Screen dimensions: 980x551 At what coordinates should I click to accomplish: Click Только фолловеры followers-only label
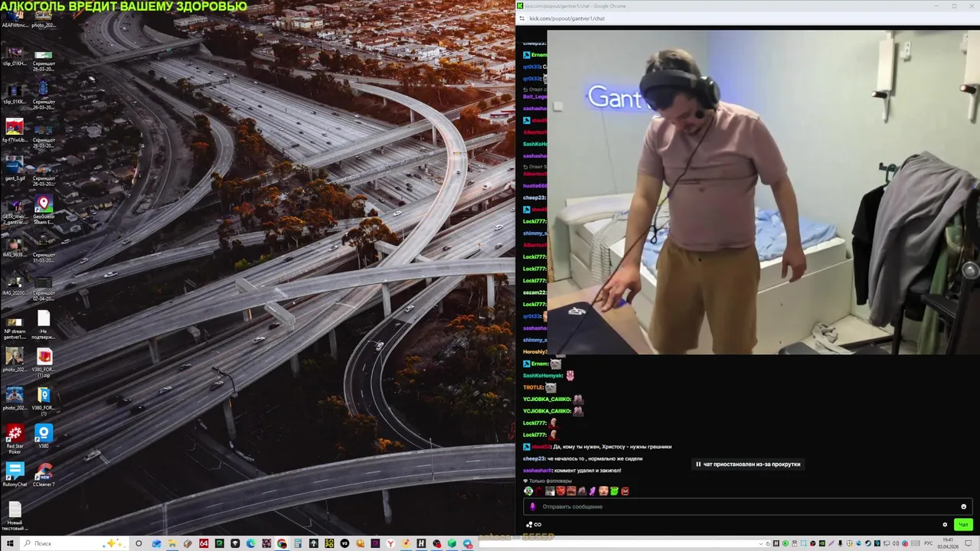[550, 481]
